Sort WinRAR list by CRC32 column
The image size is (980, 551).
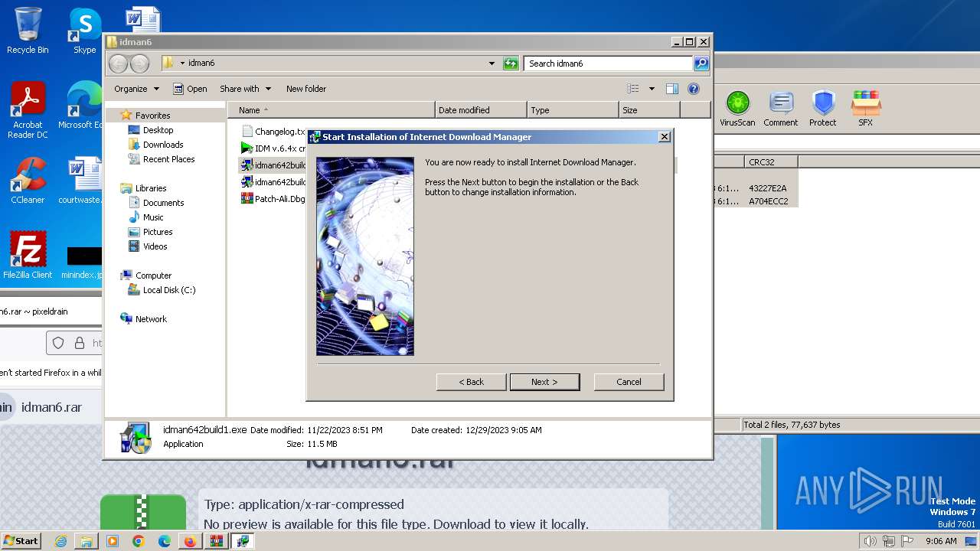pyautogui.click(x=770, y=162)
